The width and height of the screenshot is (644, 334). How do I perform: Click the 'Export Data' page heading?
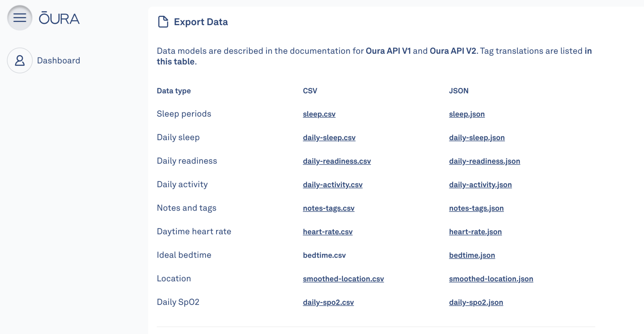click(201, 22)
